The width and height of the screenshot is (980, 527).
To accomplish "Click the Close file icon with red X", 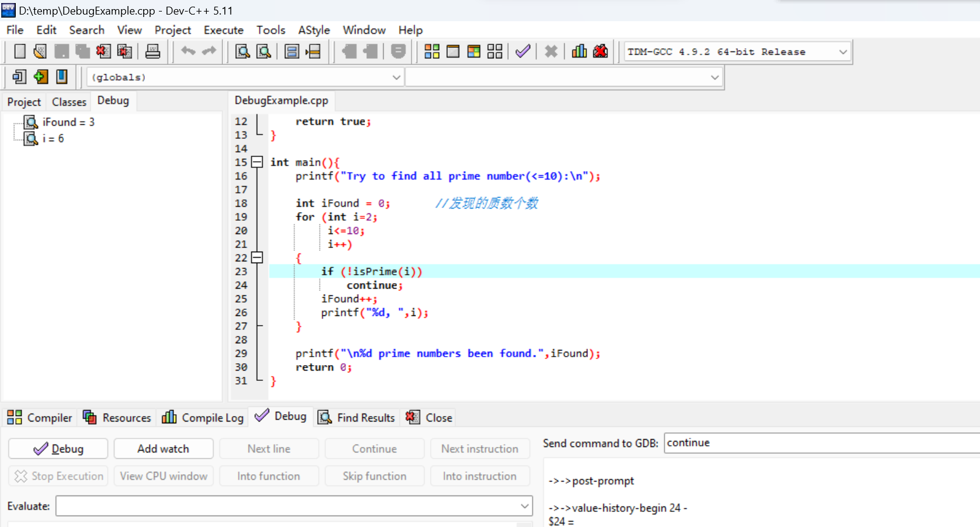I will 103,52.
